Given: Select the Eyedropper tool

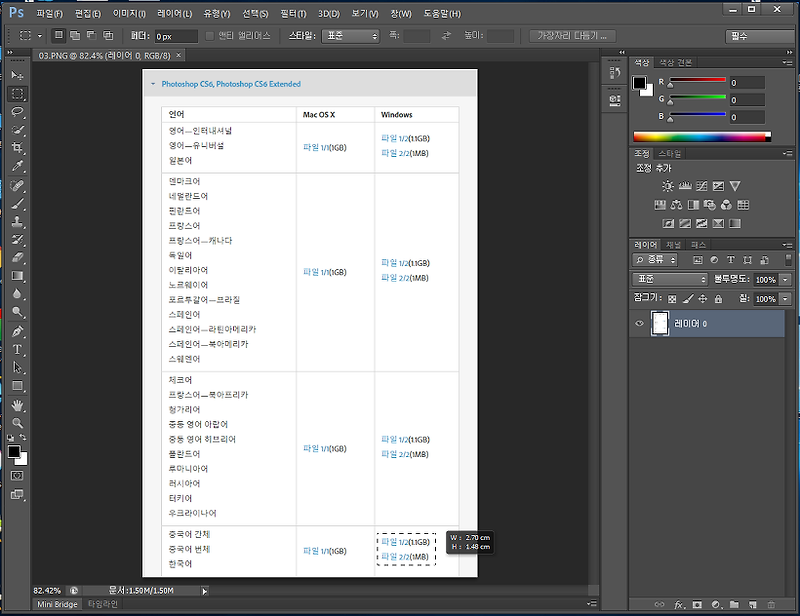Looking at the screenshot, I should pos(17,166).
